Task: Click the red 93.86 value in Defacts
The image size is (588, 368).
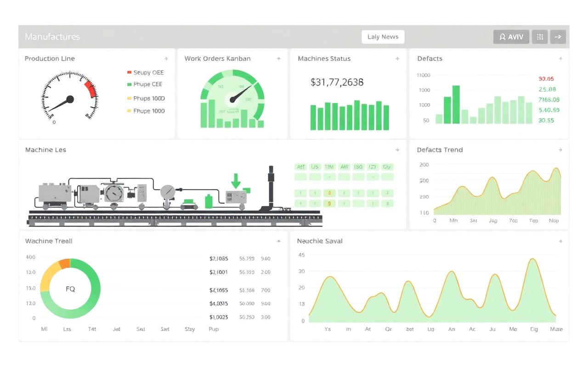Action: coord(546,79)
